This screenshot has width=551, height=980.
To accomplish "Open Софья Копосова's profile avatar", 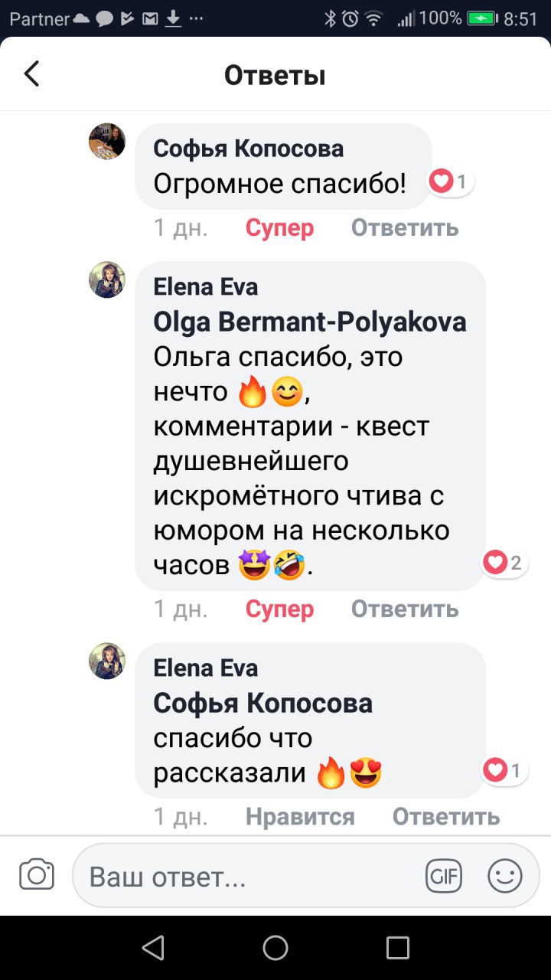I will click(x=107, y=142).
